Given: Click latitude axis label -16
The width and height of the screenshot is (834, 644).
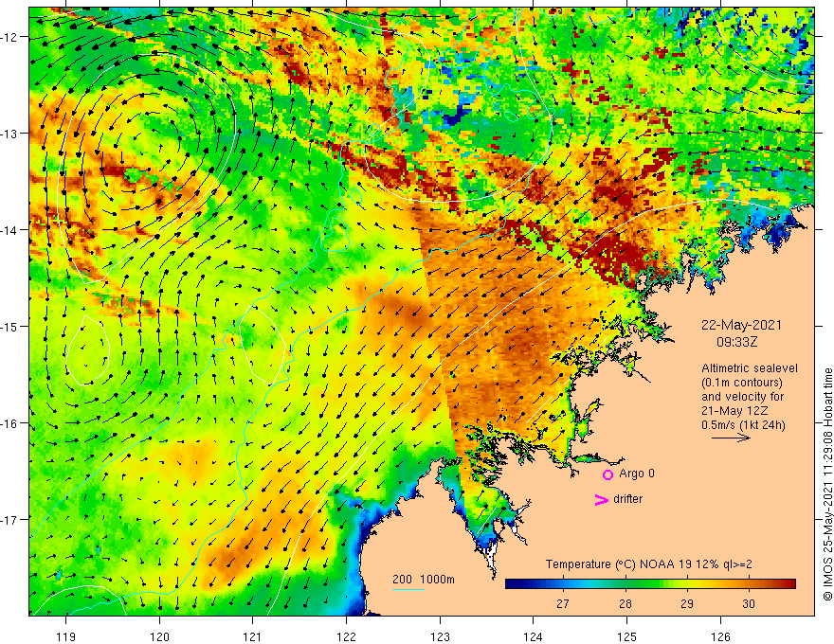Looking at the screenshot, I should point(9,423).
